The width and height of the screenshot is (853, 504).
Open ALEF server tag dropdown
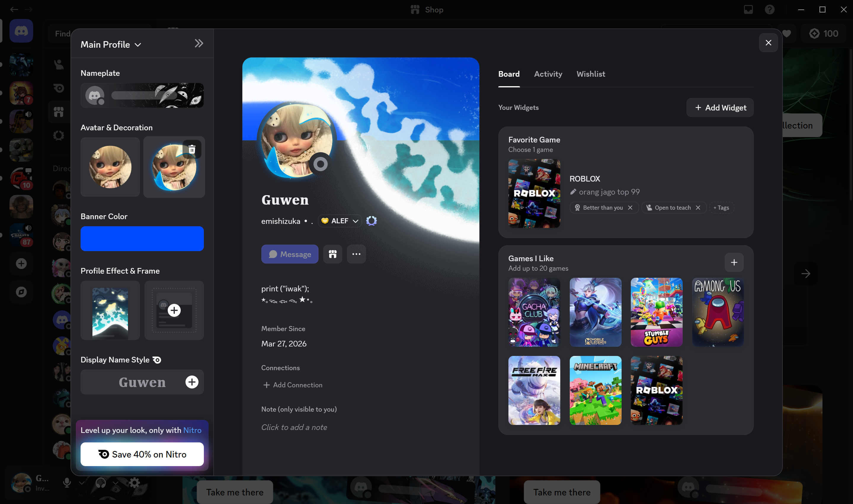[x=340, y=221]
